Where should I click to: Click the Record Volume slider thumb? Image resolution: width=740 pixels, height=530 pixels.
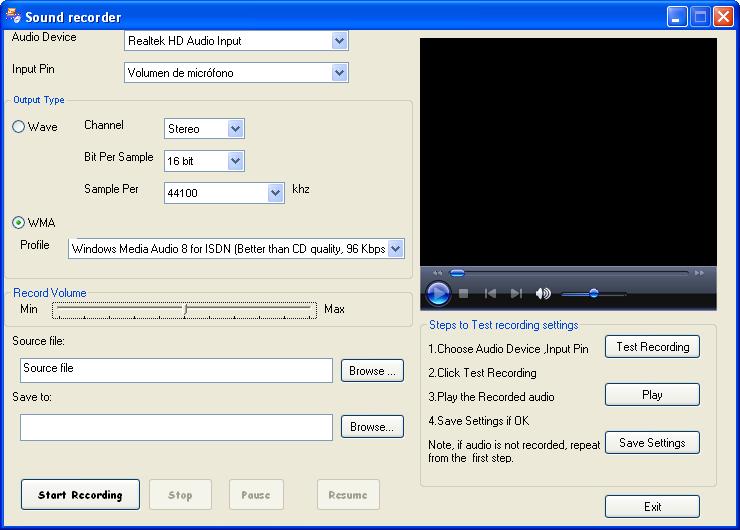tap(185, 309)
